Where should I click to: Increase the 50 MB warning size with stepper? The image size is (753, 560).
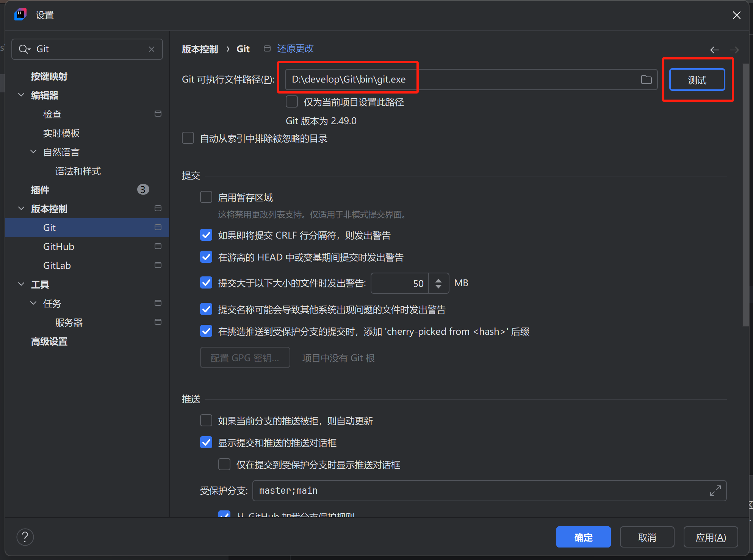pyautogui.click(x=438, y=279)
